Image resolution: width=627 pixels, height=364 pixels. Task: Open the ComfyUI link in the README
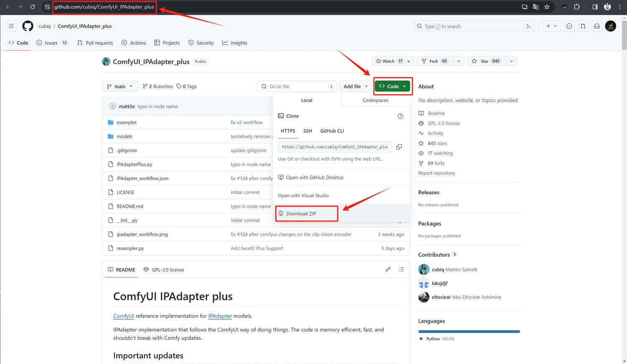coord(124,316)
